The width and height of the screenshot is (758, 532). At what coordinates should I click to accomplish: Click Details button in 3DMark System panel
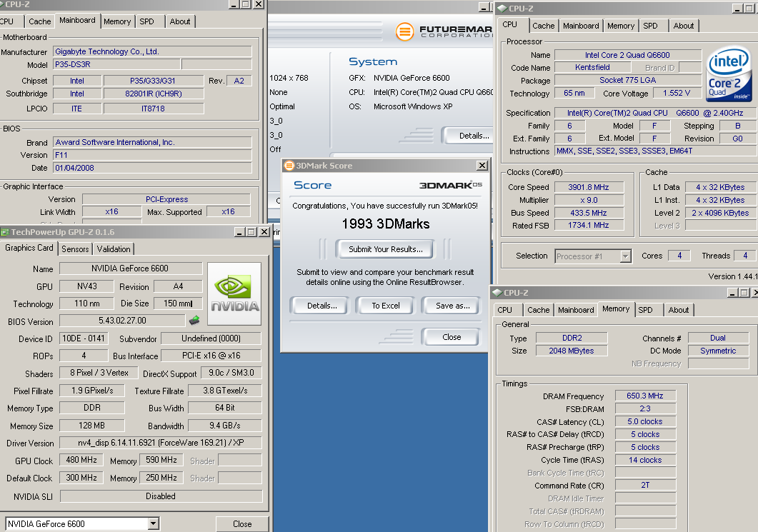click(469, 136)
